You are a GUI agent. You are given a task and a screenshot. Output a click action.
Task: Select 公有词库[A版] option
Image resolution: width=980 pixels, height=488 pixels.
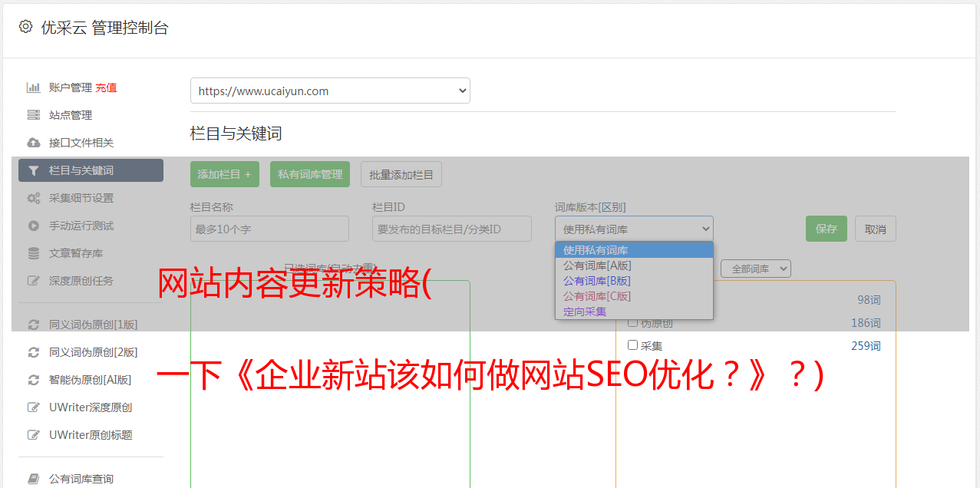634,265
